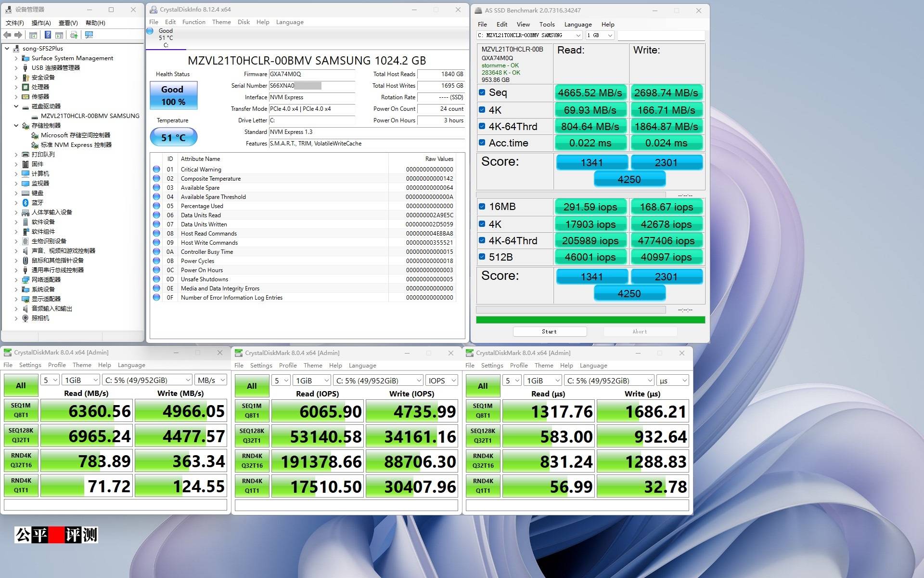The image size is (924, 578).
Task: Click the Bluetooth device icon in tree
Action: pos(26,203)
